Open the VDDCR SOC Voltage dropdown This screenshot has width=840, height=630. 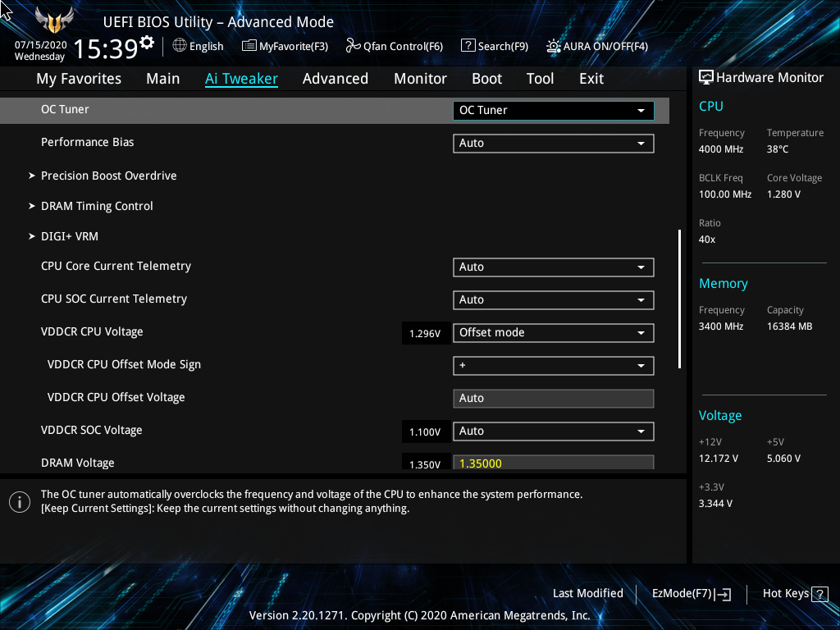click(554, 431)
